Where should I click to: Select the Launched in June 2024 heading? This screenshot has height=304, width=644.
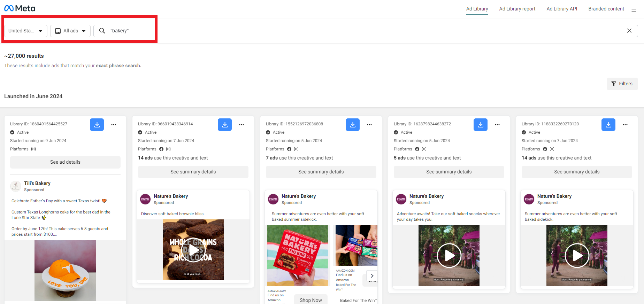tap(33, 96)
